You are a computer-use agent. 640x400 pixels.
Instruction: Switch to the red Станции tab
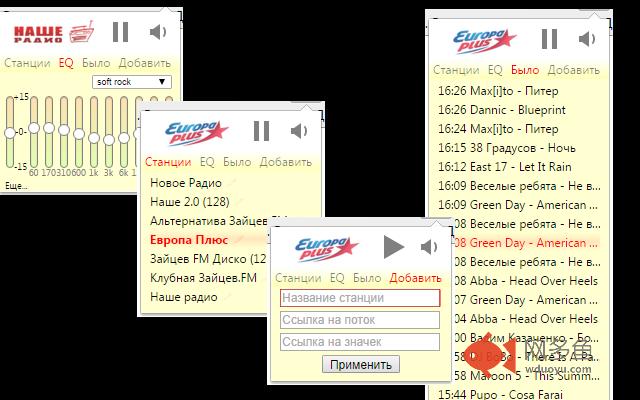pyautogui.click(x=168, y=162)
